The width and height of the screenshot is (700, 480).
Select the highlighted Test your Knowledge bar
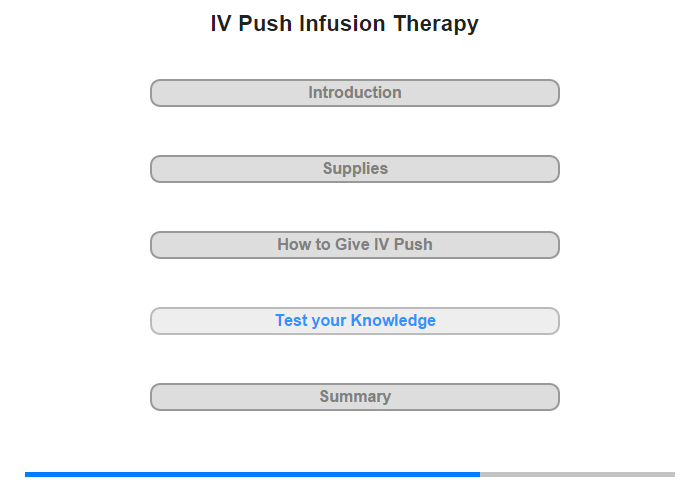(354, 321)
